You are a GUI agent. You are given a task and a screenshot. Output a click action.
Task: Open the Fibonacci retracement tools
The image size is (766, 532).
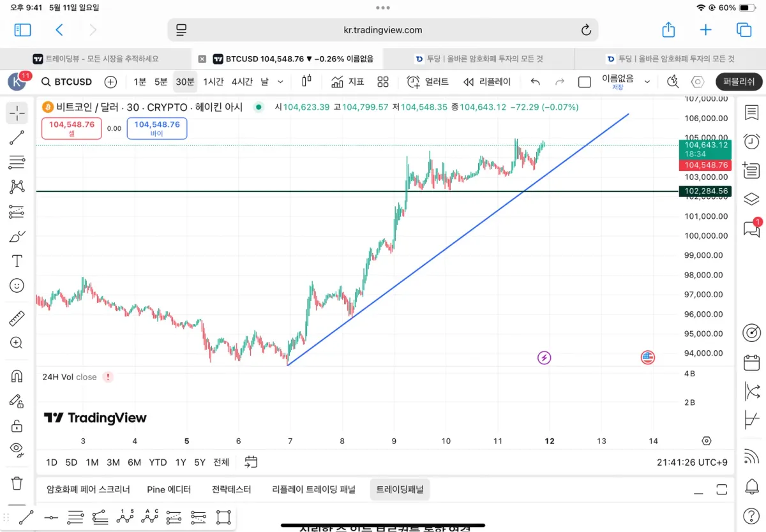coord(17,162)
